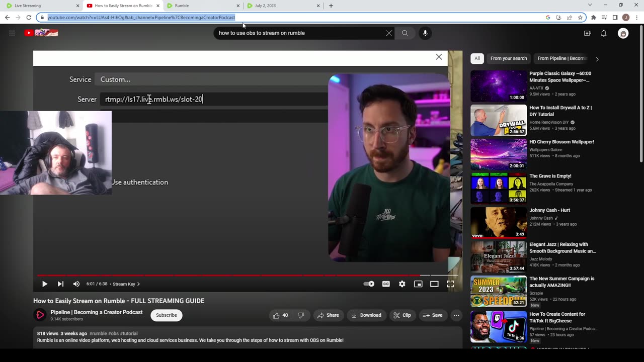
Task: Save the video to a playlist
Action: [x=433, y=315]
